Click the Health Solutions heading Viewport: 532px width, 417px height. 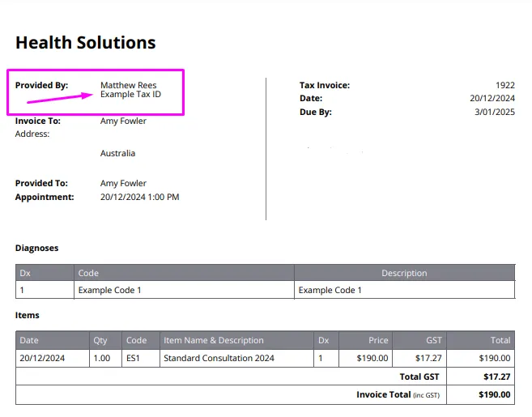coord(86,43)
